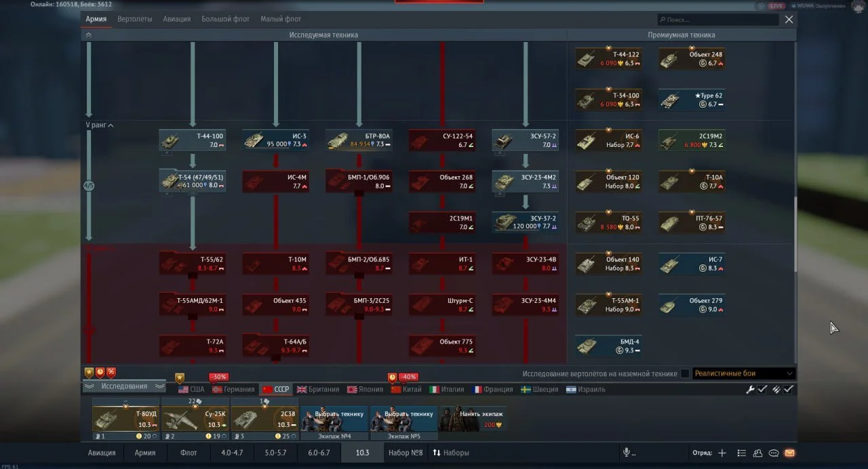
Task: Open the chat bubble icon
Action: 774,453
